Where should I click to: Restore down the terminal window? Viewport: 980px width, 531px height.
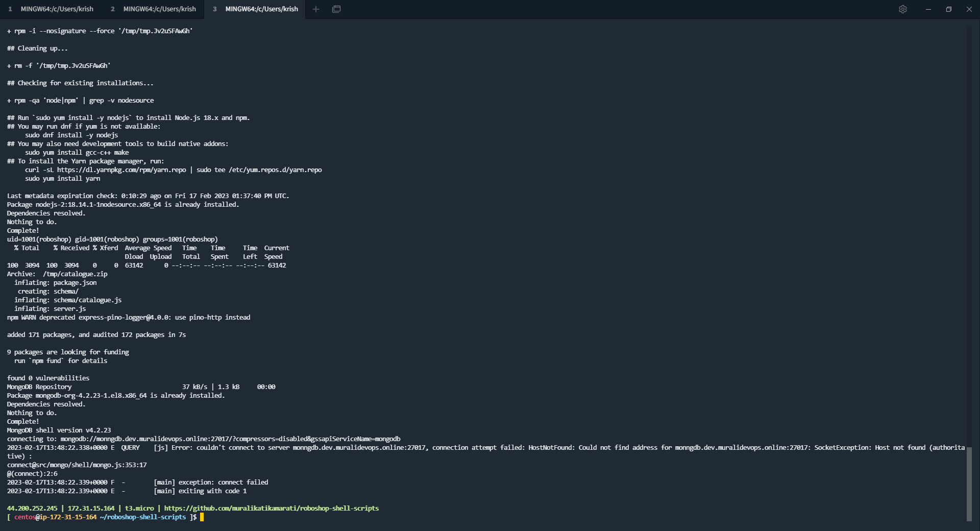949,9
